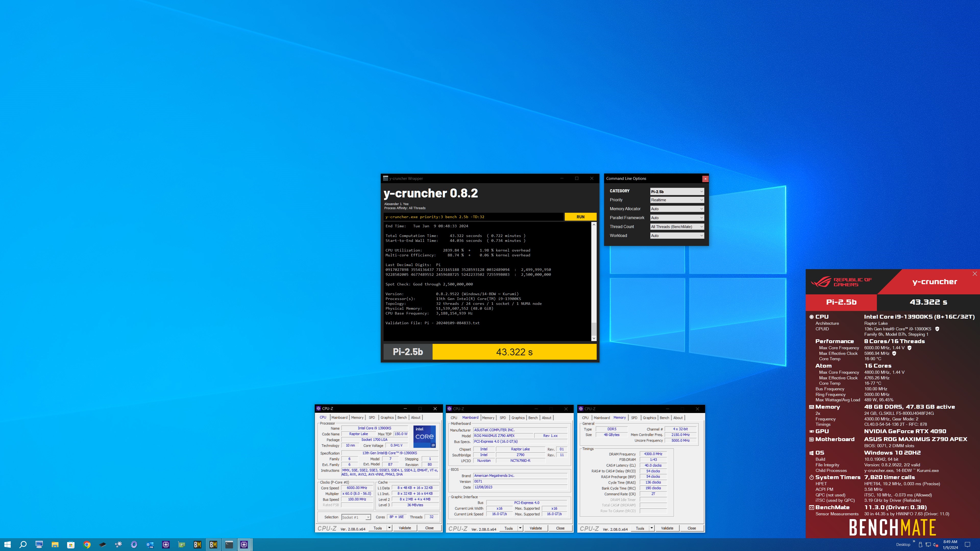The image size is (980, 551).
Task: Open Bench tab in first CPU-Z window
Action: click(x=402, y=418)
